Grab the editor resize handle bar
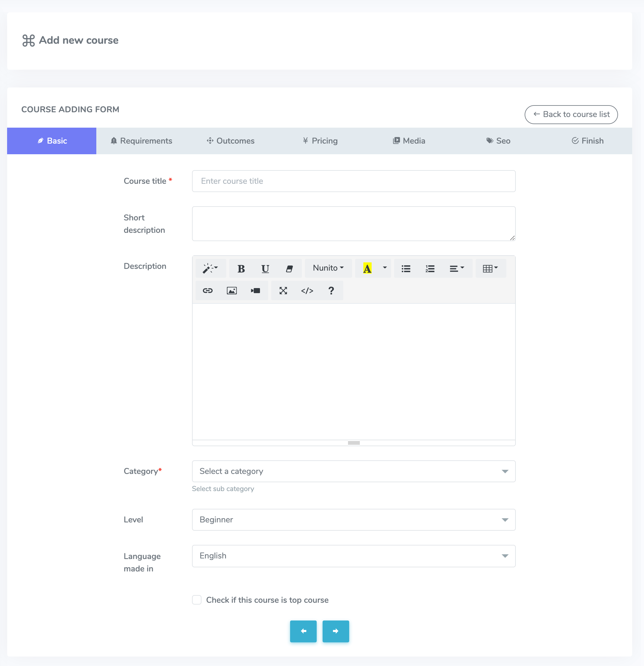This screenshot has height=666, width=644. coord(354,443)
